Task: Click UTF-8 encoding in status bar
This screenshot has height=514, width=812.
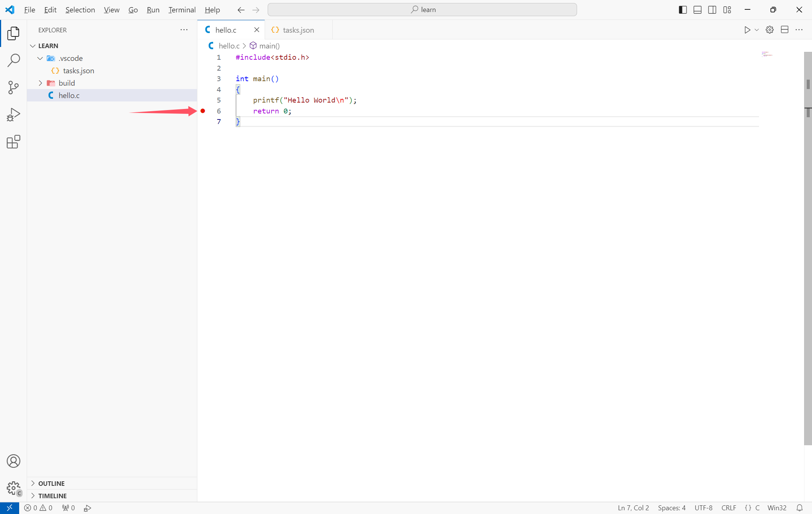Action: 703,508
